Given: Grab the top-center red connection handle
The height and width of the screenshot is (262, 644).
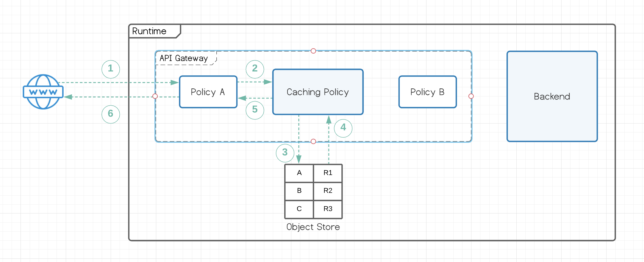Looking at the screenshot, I should click(313, 51).
